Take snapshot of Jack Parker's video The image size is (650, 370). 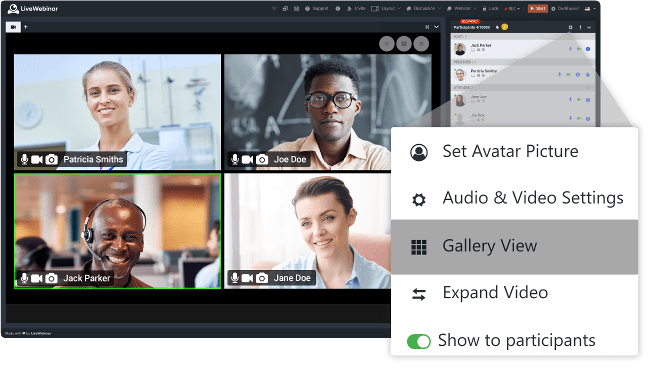51,278
